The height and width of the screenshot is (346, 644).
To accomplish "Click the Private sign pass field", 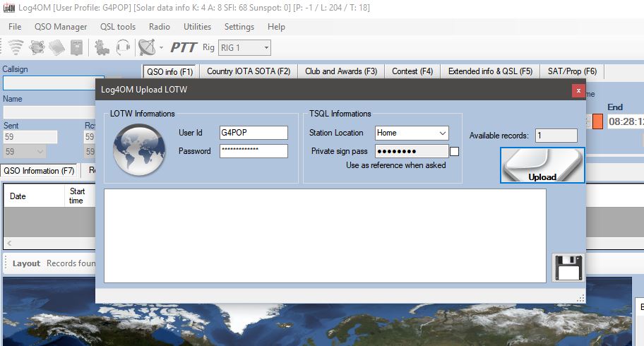I will click(x=412, y=151).
